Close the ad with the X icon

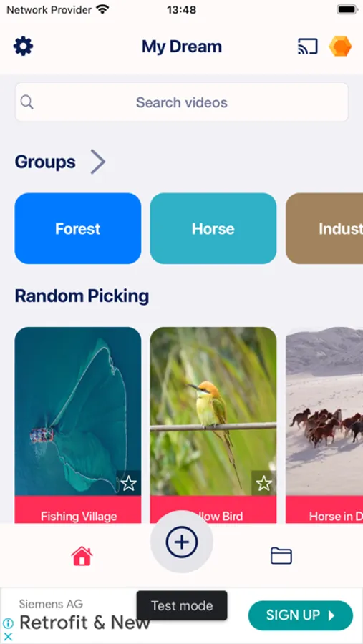point(8,637)
